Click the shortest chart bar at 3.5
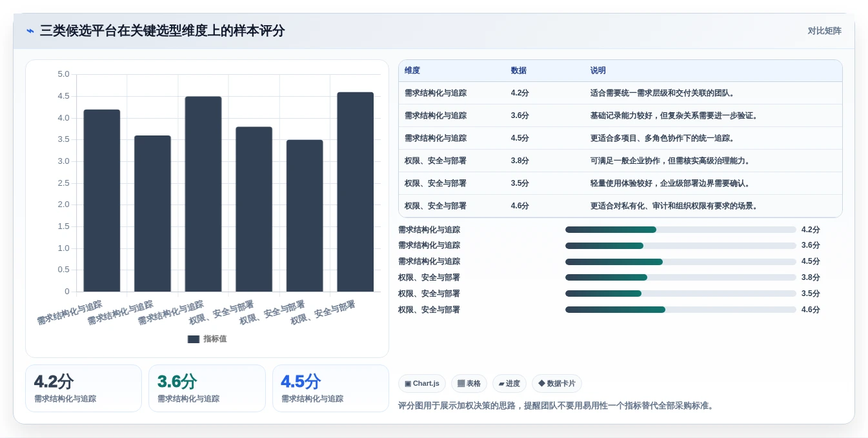Screen dimensions: 868x438 coord(305,215)
